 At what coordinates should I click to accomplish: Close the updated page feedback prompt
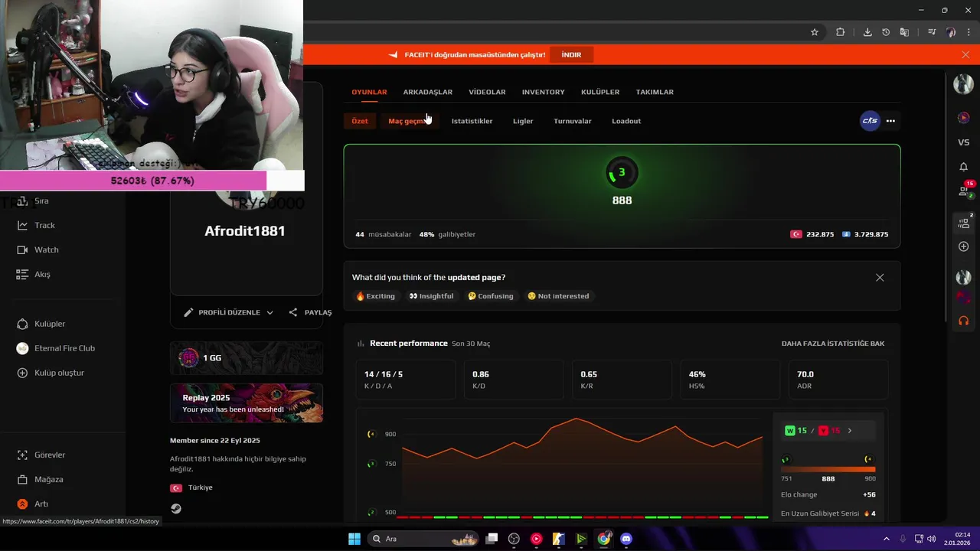[880, 278]
